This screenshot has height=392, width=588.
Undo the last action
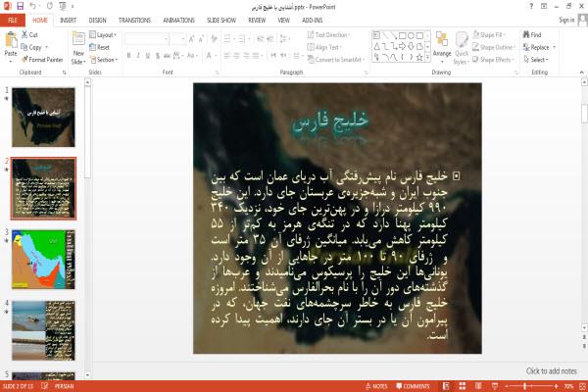point(33,6)
